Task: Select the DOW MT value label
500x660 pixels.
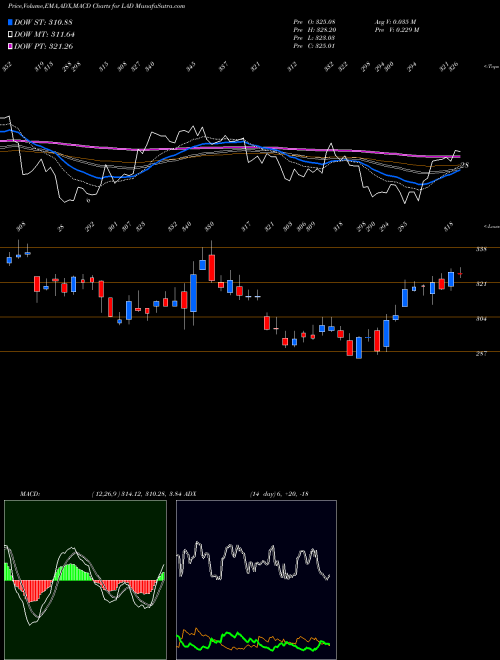Action: 45,34
